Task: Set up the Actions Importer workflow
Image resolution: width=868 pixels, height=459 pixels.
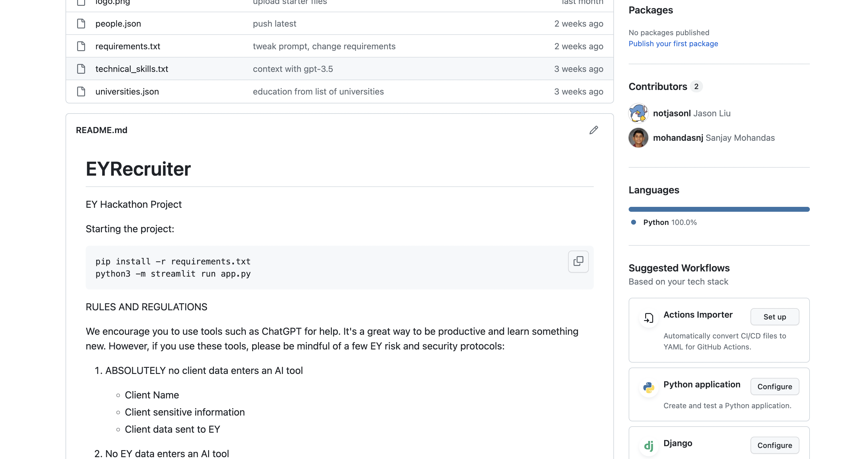Action: pos(774,317)
